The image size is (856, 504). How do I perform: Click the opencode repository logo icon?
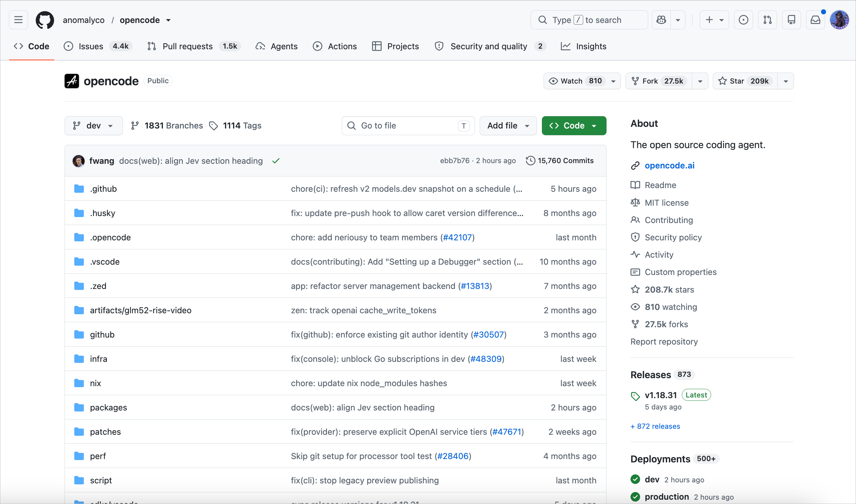point(72,81)
